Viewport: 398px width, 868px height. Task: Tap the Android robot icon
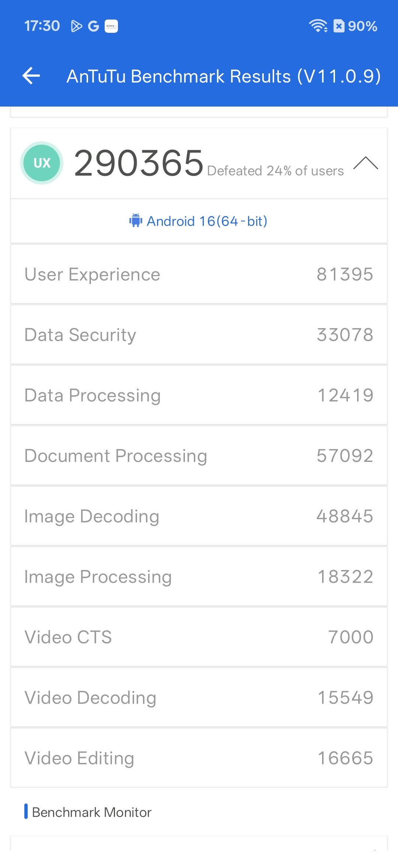coord(136,221)
